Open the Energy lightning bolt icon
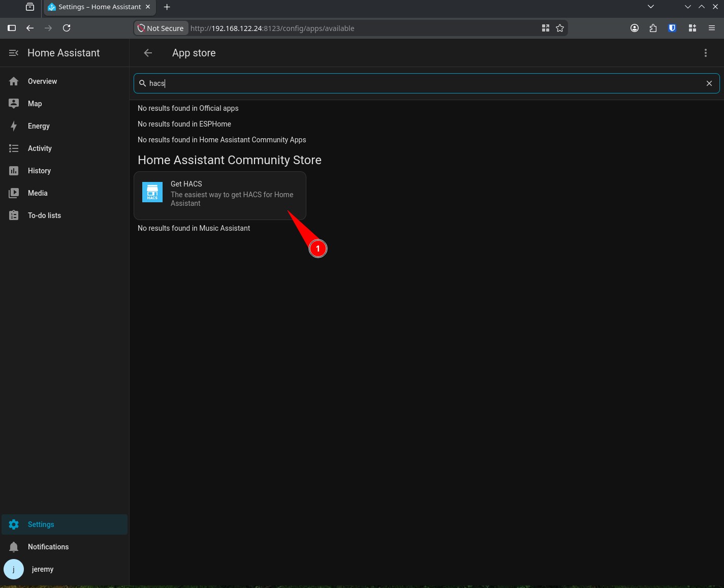The height and width of the screenshot is (588, 724). [x=14, y=126]
